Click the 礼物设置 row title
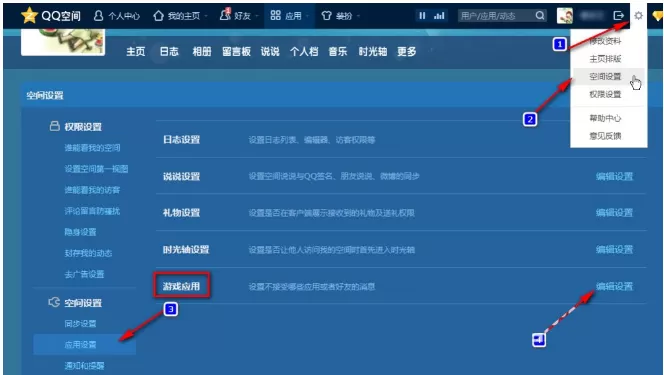This screenshot has width=664, height=375. [181, 213]
